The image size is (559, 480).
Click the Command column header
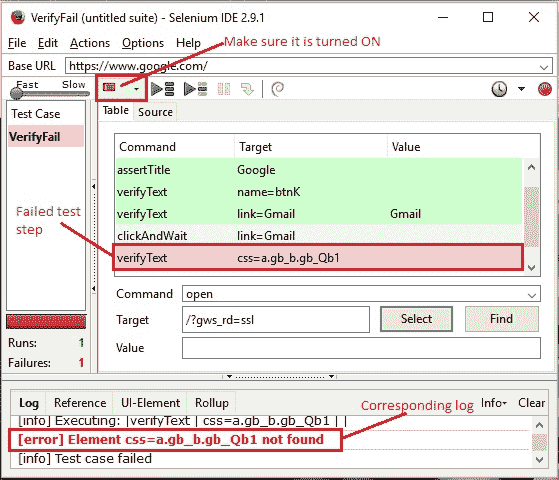coord(175,147)
